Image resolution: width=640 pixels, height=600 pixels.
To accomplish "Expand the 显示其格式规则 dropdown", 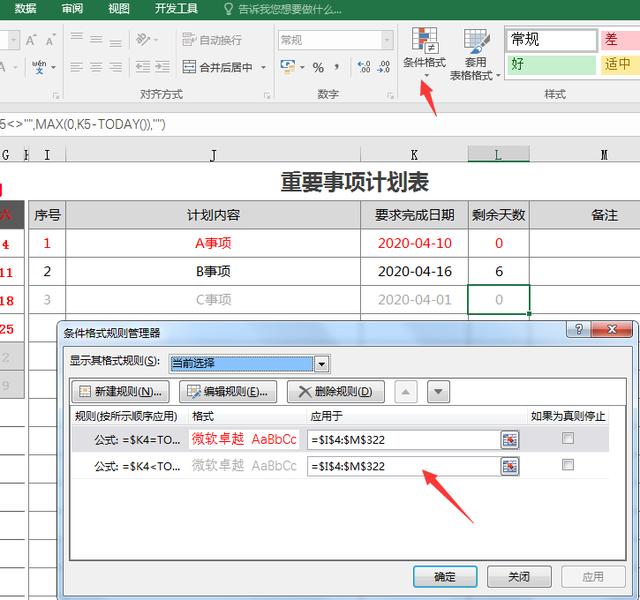I will pyautogui.click(x=321, y=363).
